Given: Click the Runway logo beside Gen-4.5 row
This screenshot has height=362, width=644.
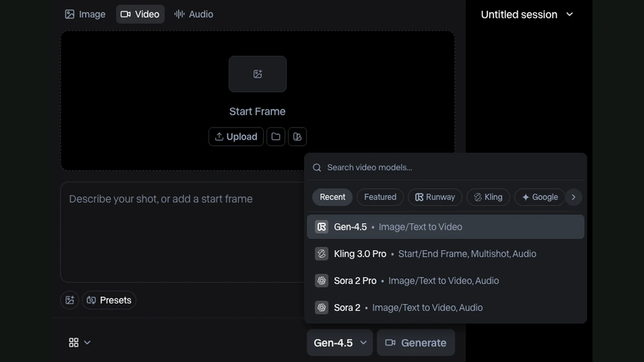Looking at the screenshot, I should (322, 227).
